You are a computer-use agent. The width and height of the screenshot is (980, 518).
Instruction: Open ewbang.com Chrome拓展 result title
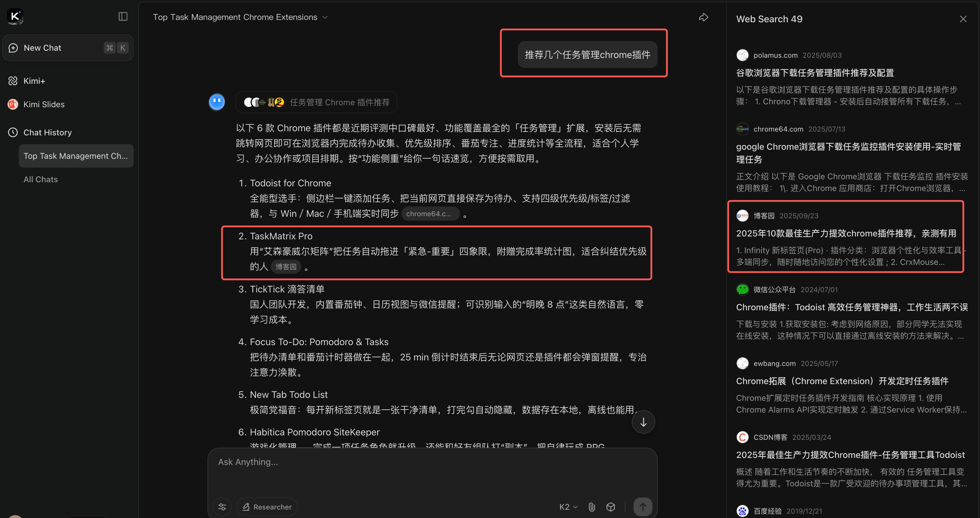(x=842, y=381)
